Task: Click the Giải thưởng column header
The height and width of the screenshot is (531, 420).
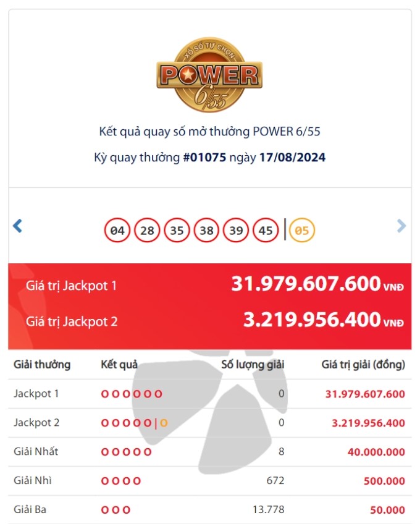Action: [42, 365]
